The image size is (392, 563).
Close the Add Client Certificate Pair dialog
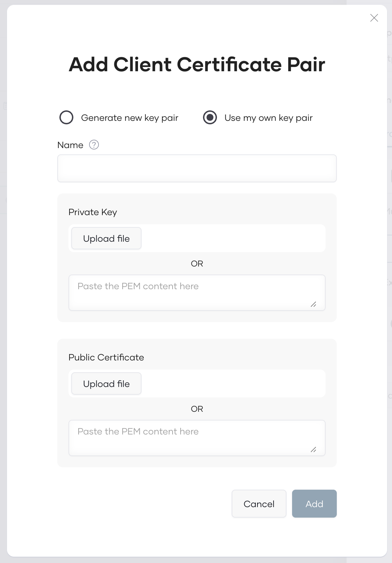[x=374, y=18]
